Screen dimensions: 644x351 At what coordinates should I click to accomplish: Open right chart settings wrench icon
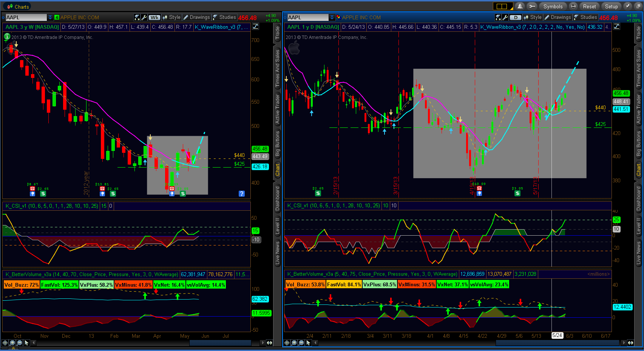click(505, 17)
